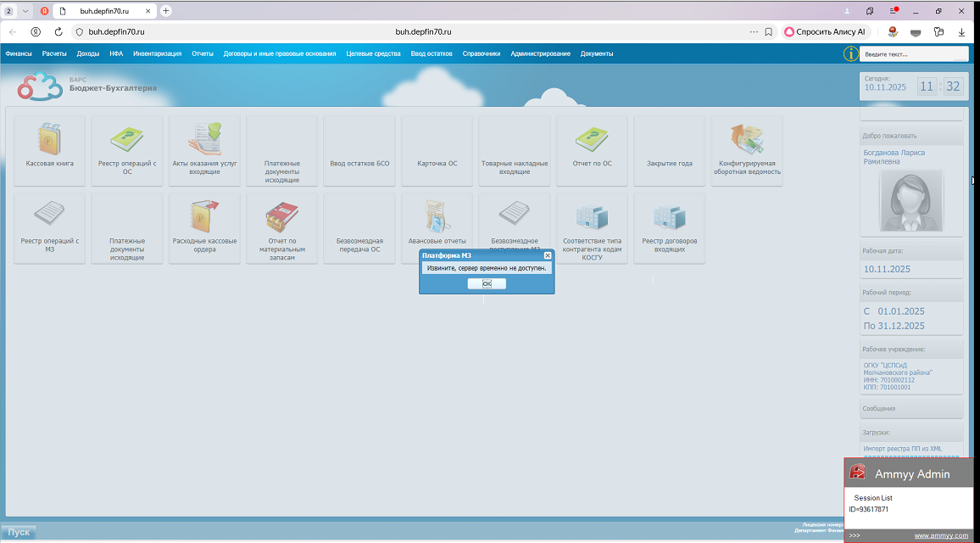Select the buh.depfin70.ru browser tab

coord(103,11)
